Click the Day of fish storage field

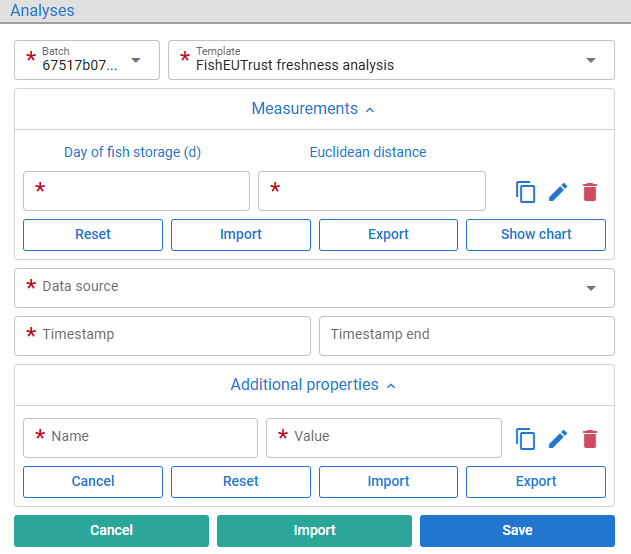click(x=136, y=191)
